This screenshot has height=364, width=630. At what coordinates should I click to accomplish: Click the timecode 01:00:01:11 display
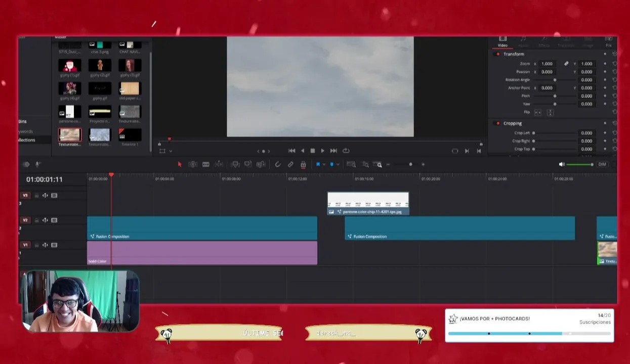point(45,179)
